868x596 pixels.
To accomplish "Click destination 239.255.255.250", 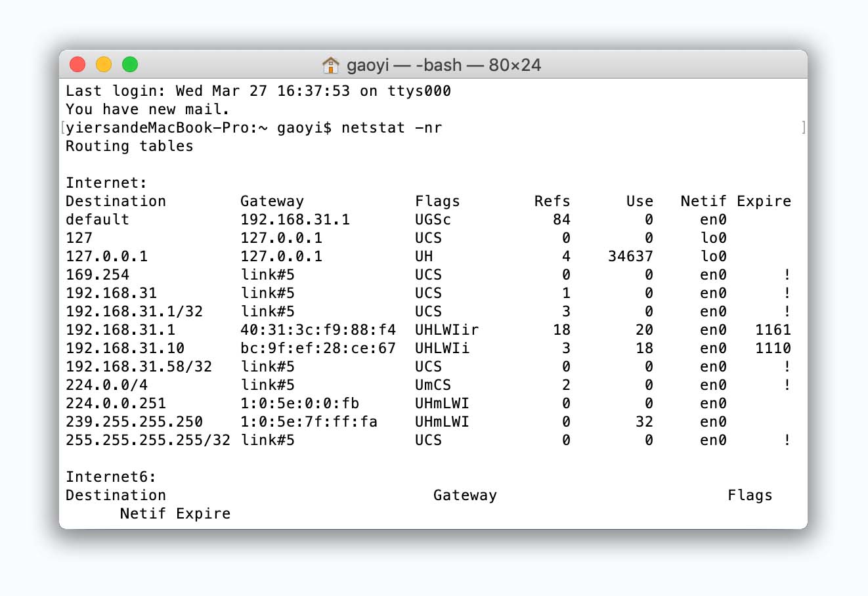I will coord(134,421).
